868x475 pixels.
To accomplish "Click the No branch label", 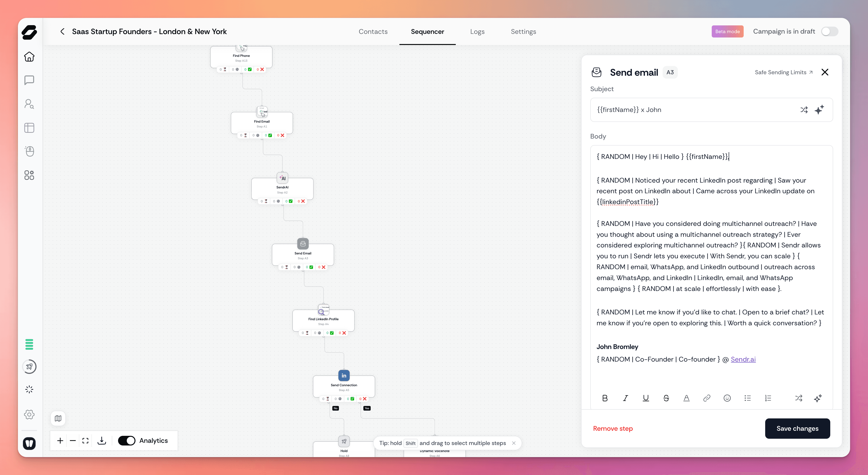I will click(x=336, y=408).
